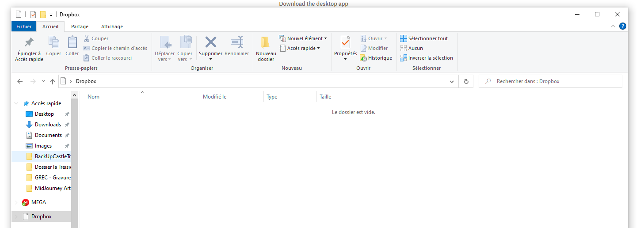Viewport: 644px width, 228px height.
Task: Click the Coller paste icon
Action: click(72, 42)
